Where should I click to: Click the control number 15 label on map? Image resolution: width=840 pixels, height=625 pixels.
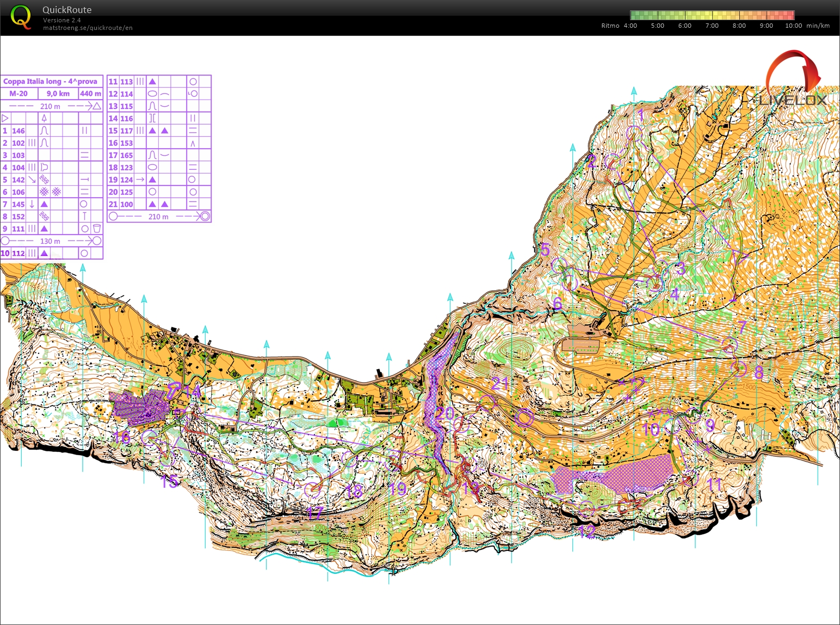click(169, 481)
